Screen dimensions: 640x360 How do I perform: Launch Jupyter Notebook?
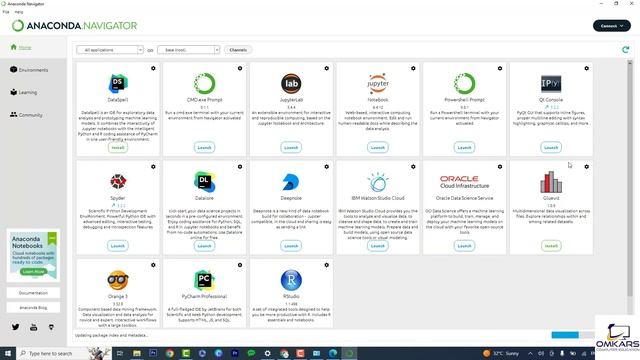378,147
